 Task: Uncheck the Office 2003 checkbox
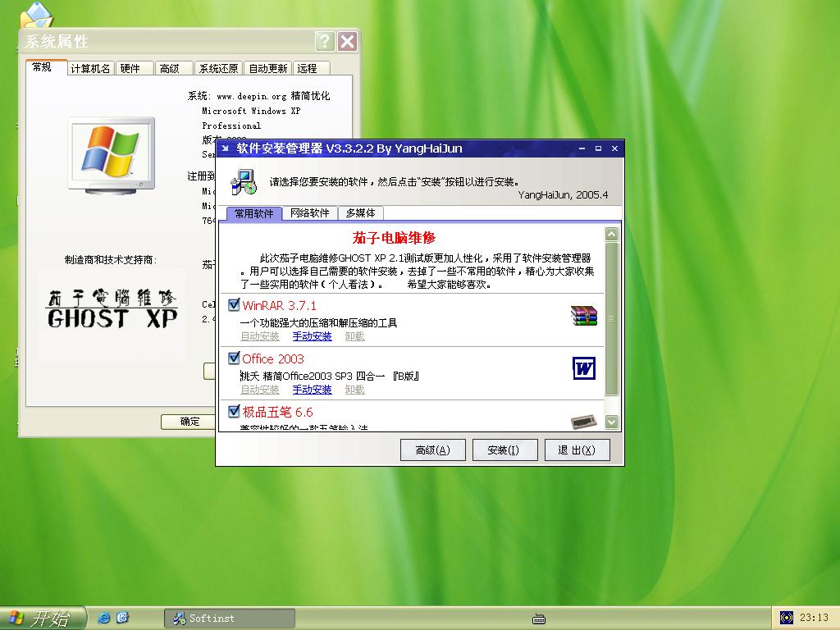pyautogui.click(x=234, y=358)
